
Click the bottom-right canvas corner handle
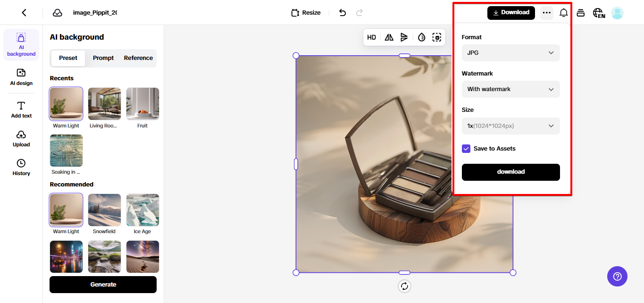pos(513,273)
